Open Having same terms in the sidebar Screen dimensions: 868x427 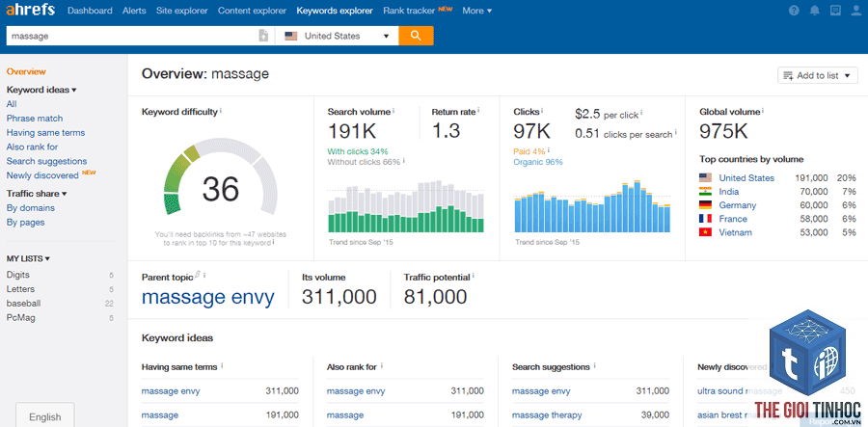coord(45,133)
